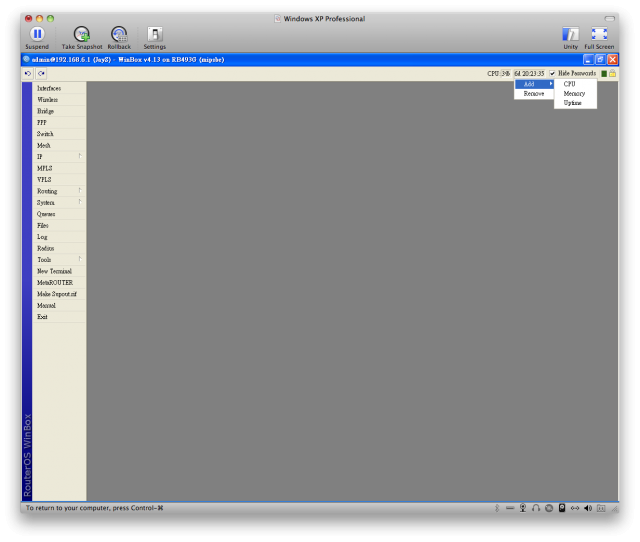Click Exit in the sidebar
Viewport: 640px width, 542px height.
click(x=59, y=317)
